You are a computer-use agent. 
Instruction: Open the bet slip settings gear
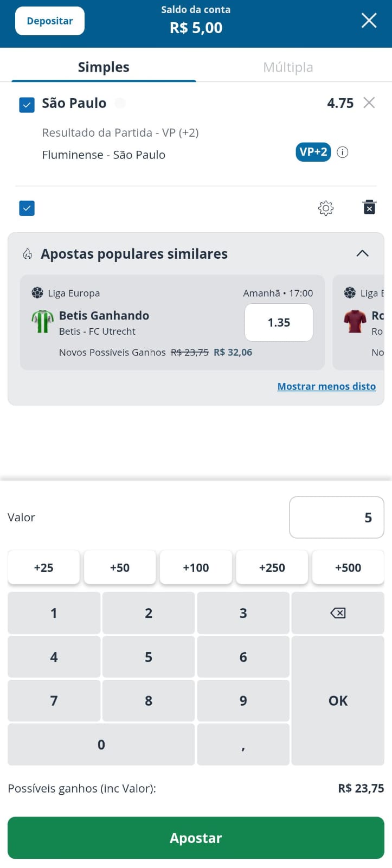(325, 208)
